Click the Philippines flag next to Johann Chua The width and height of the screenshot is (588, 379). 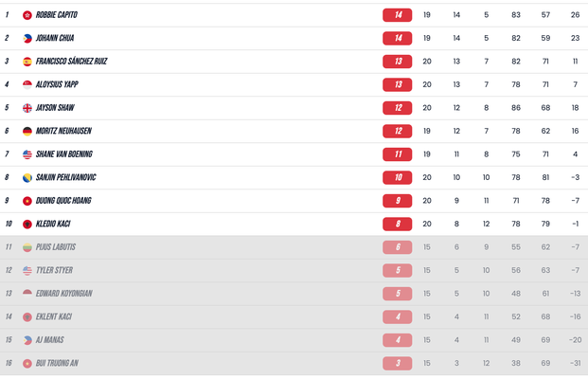click(27, 39)
